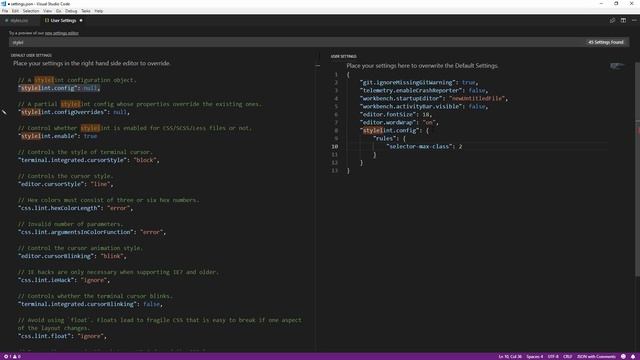Click the USER SETTINGS header label

(344, 56)
